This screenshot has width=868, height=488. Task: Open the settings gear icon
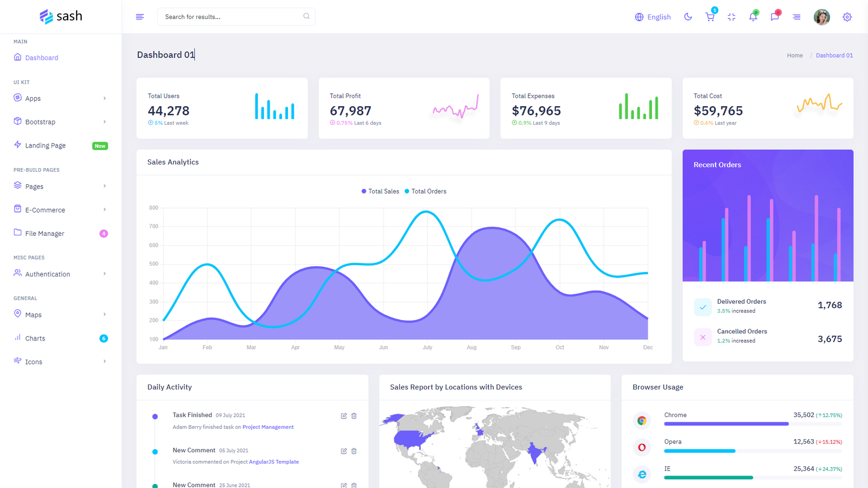[847, 17]
